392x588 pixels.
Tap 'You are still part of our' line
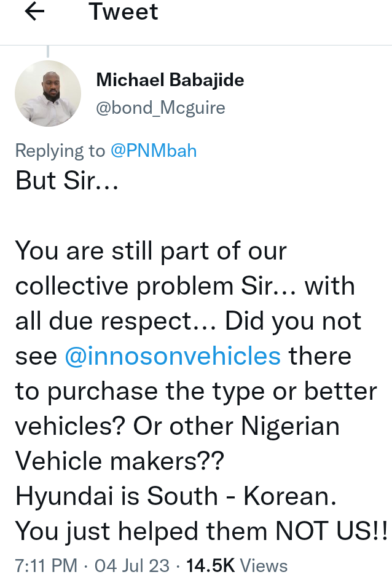[151, 251]
